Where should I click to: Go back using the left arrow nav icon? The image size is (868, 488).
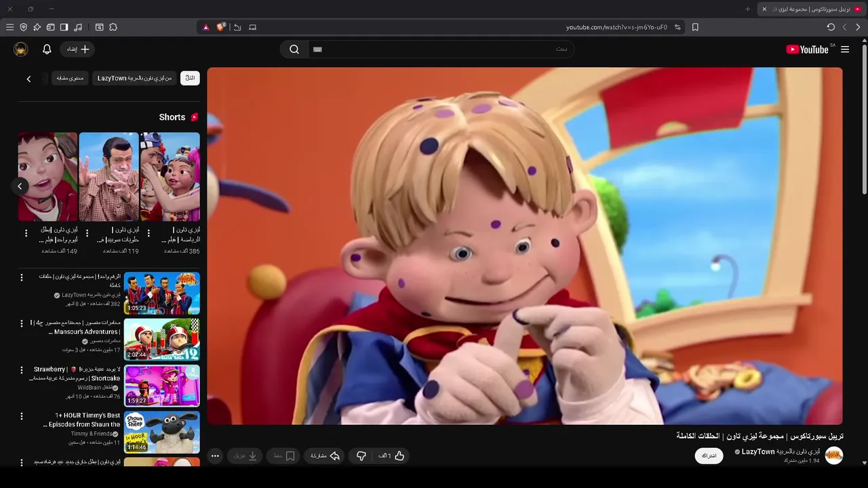(x=844, y=27)
